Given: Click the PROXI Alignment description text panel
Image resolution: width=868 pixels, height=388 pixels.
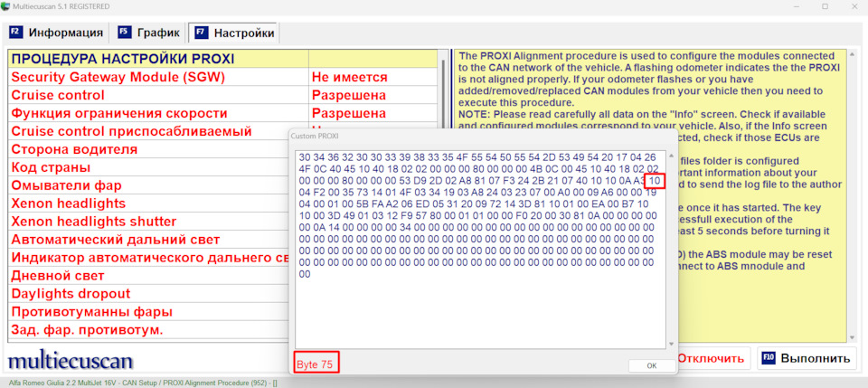Looking at the screenshot, I should click(x=650, y=196).
